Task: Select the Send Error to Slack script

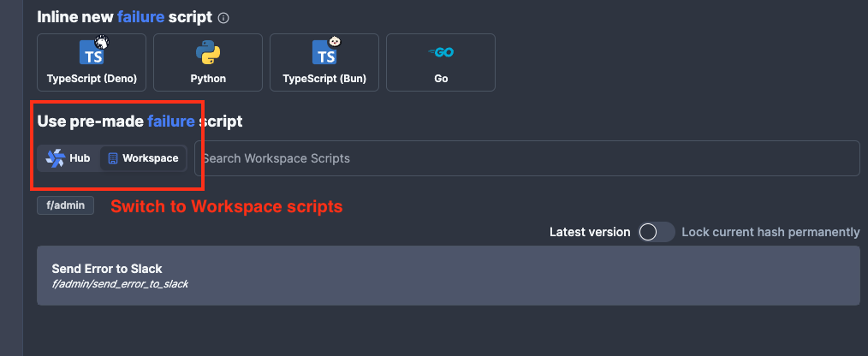Action: point(448,276)
